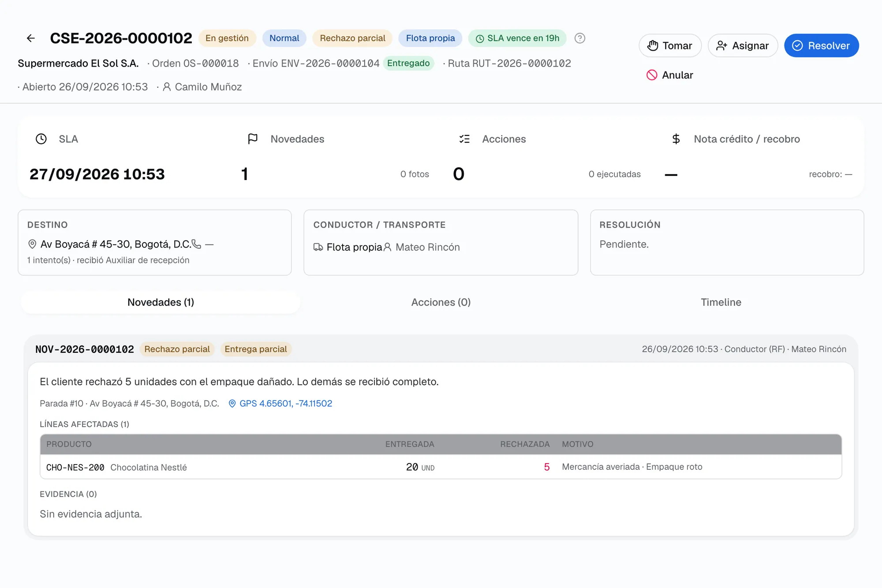Click the rejected quantity 5 cell
The width and height of the screenshot is (882, 588).
547,467
